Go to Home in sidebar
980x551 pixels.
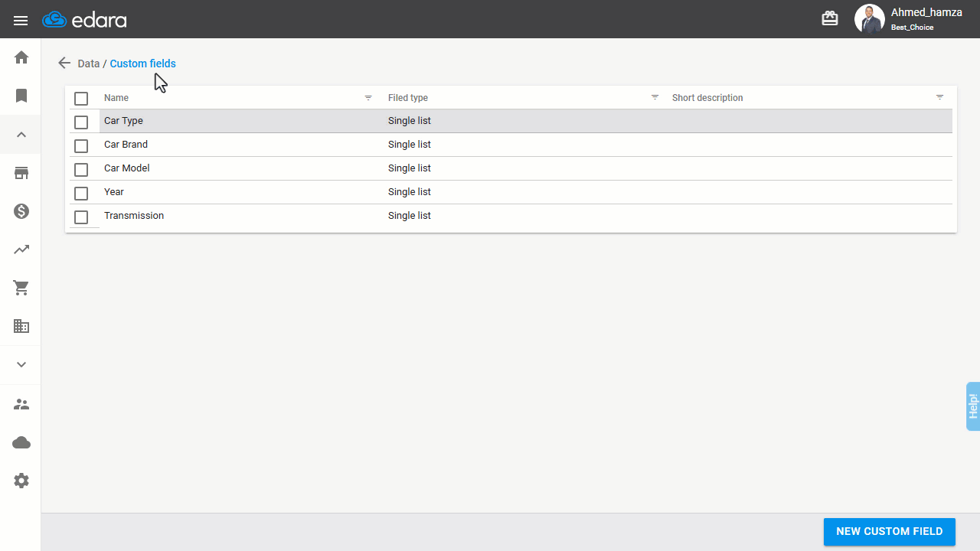pos(21,57)
